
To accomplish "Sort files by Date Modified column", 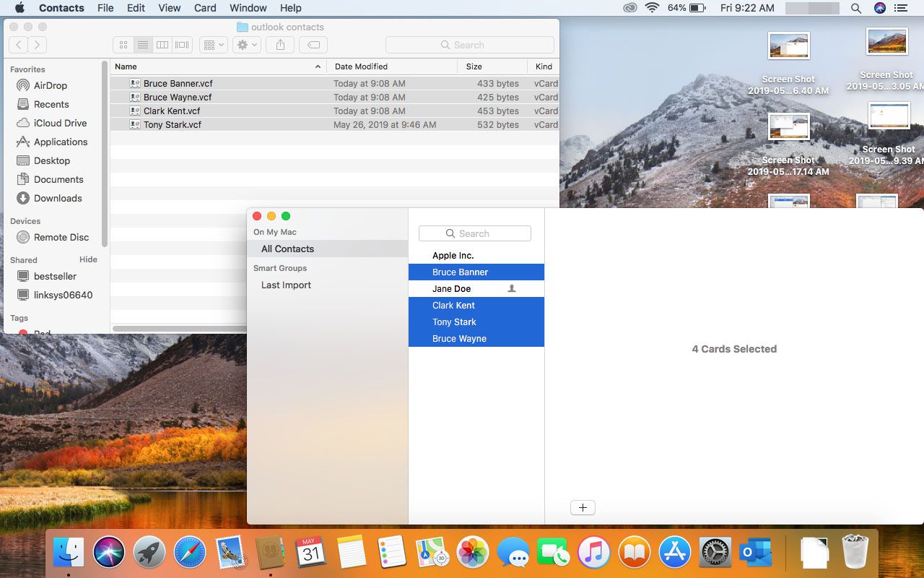I will [x=392, y=66].
